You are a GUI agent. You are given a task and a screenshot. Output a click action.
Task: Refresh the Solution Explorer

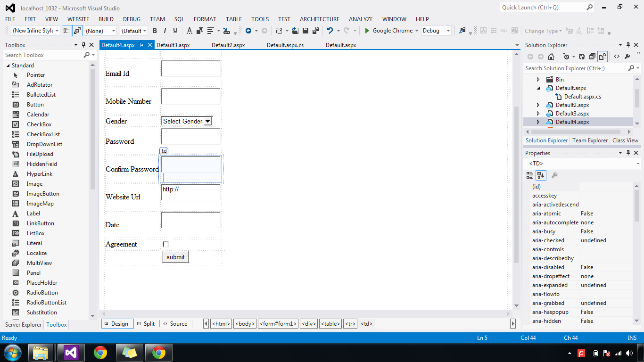[x=582, y=56]
